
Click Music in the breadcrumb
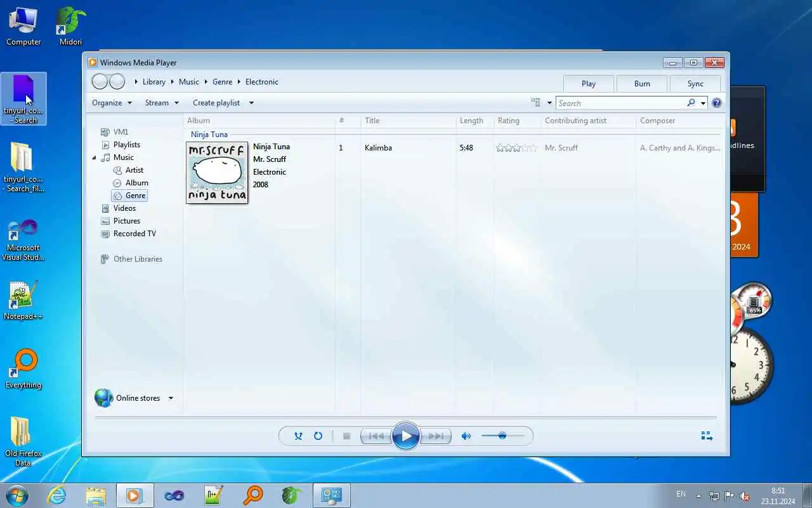coord(189,82)
